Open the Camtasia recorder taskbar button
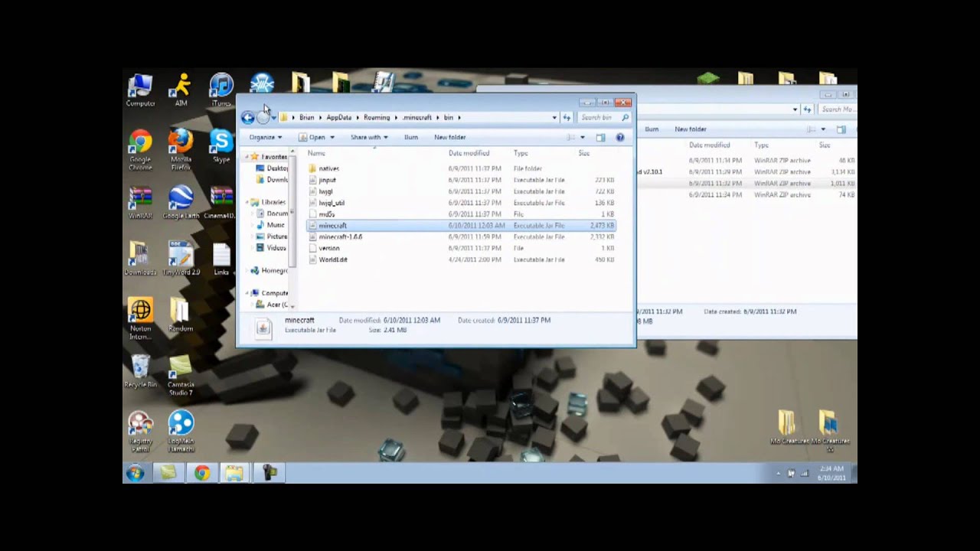980x551 pixels. tap(269, 474)
